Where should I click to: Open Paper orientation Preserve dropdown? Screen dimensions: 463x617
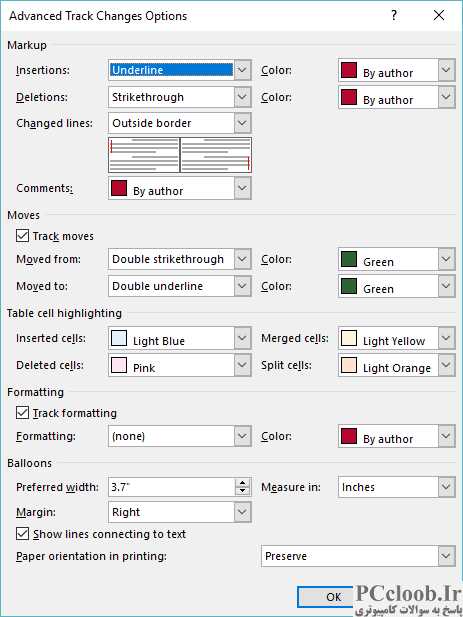[x=446, y=556]
